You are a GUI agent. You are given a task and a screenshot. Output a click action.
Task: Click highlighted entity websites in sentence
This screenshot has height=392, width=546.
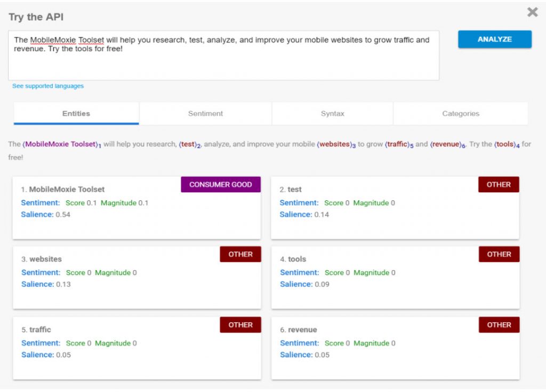[335, 144]
